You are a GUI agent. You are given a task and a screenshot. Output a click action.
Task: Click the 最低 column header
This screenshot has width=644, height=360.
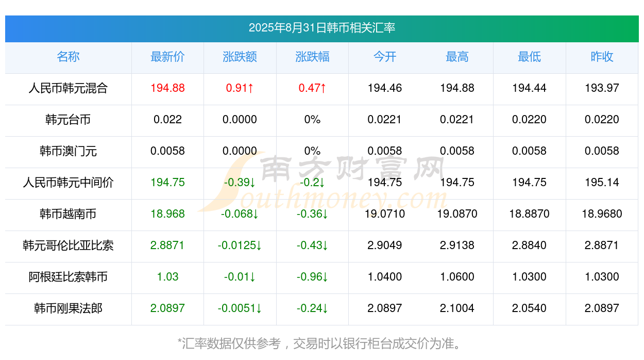pos(529,57)
